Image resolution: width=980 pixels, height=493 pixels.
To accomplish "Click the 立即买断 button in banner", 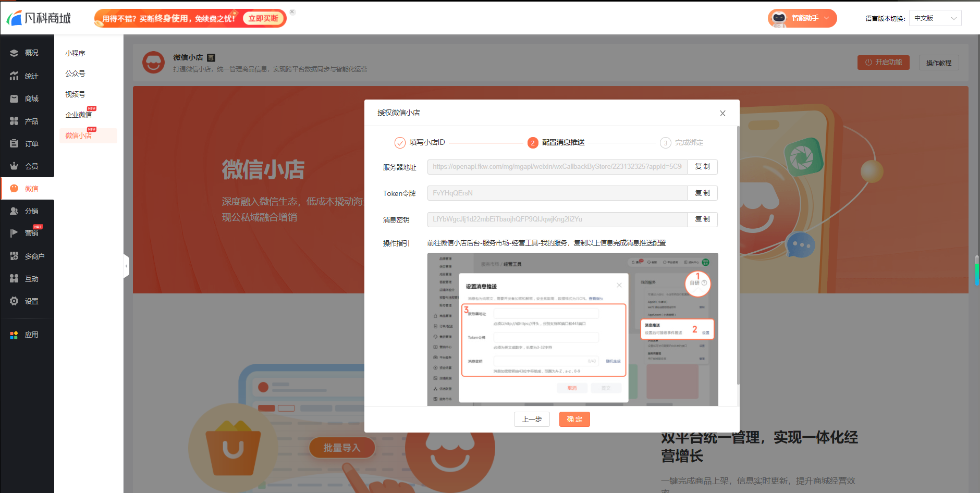I will coord(263,18).
